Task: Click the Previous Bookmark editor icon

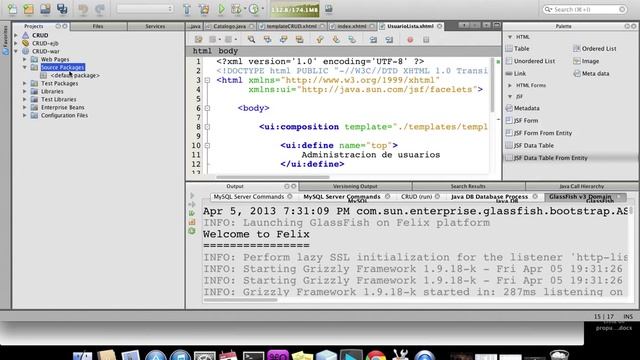Action: [x=320, y=40]
